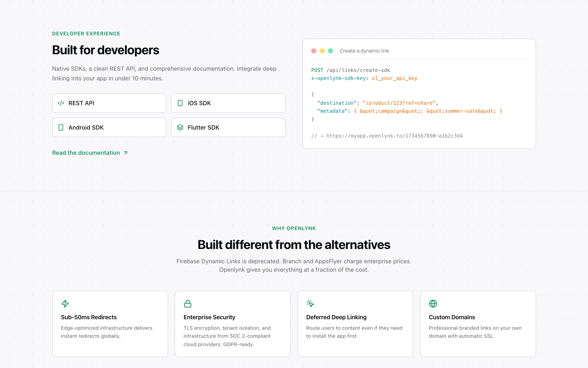Select the Enterprise Security card title

tap(209, 317)
